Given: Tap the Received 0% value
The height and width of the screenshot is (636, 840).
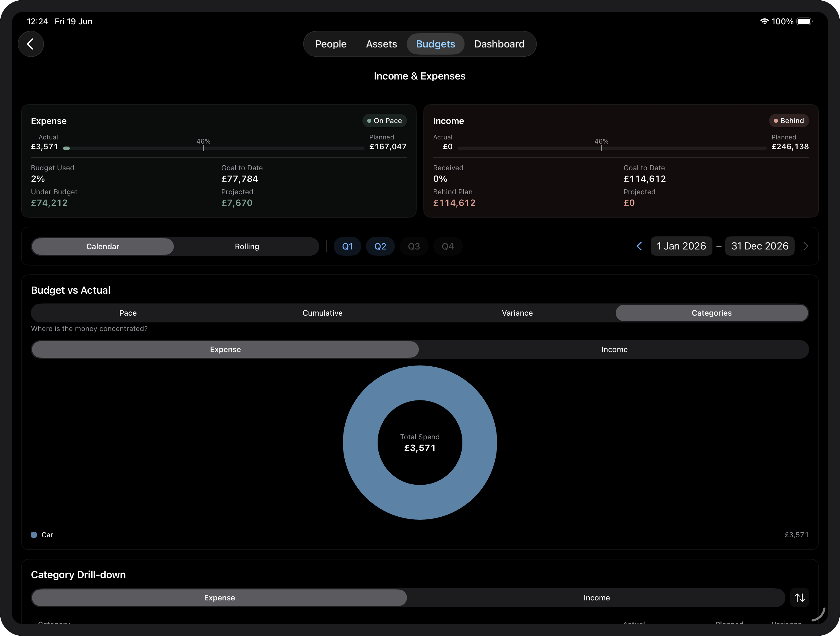Looking at the screenshot, I should [440, 179].
